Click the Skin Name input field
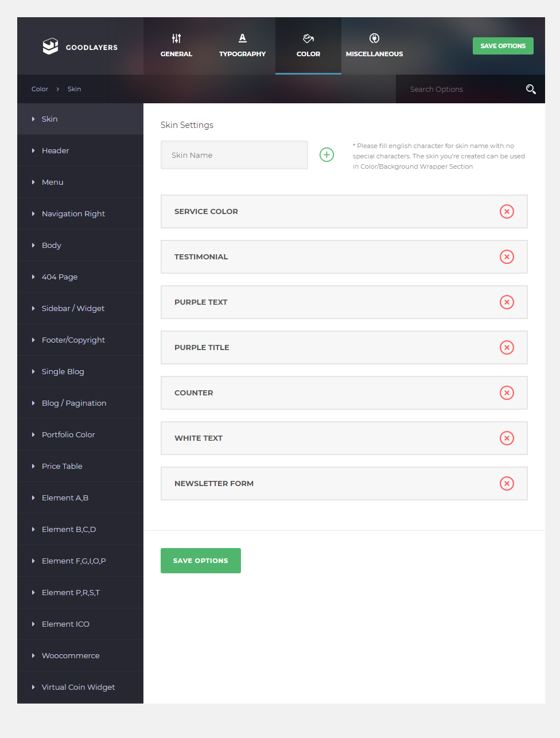This screenshot has height=738, width=560. [x=234, y=155]
